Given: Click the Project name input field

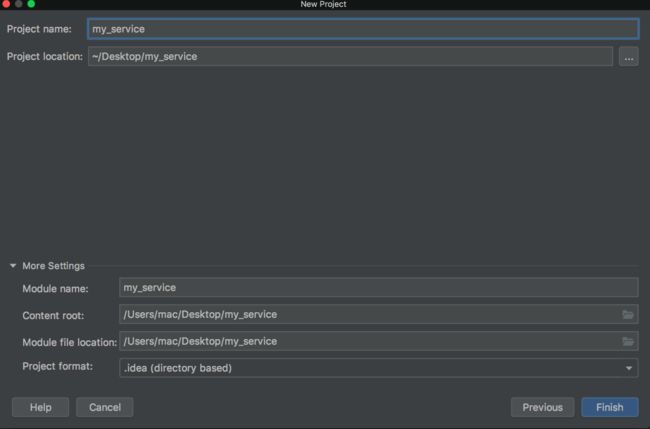Looking at the screenshot, I should pos(363,29).
